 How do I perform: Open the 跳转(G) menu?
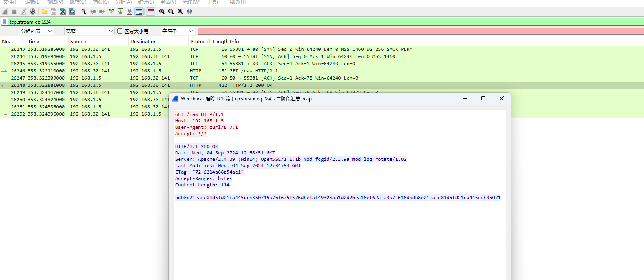click(x=78, y=2)
